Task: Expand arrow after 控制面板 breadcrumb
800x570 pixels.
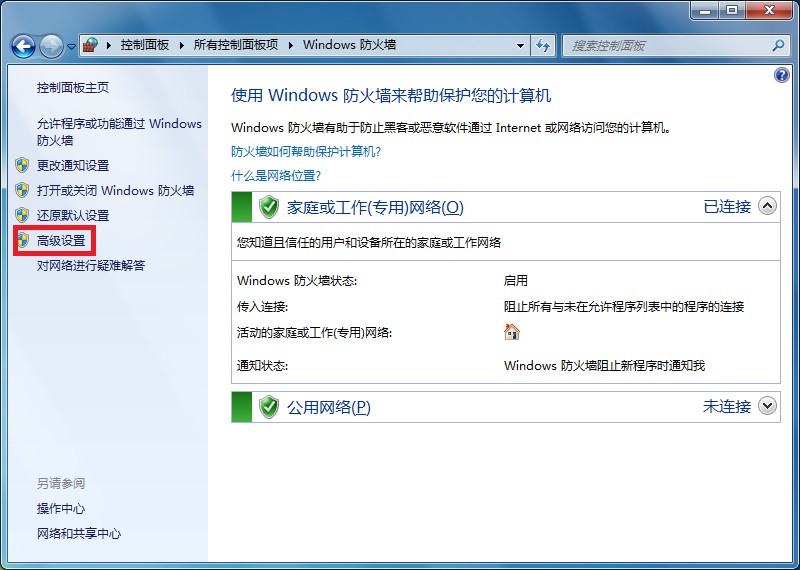Action: 182,45
